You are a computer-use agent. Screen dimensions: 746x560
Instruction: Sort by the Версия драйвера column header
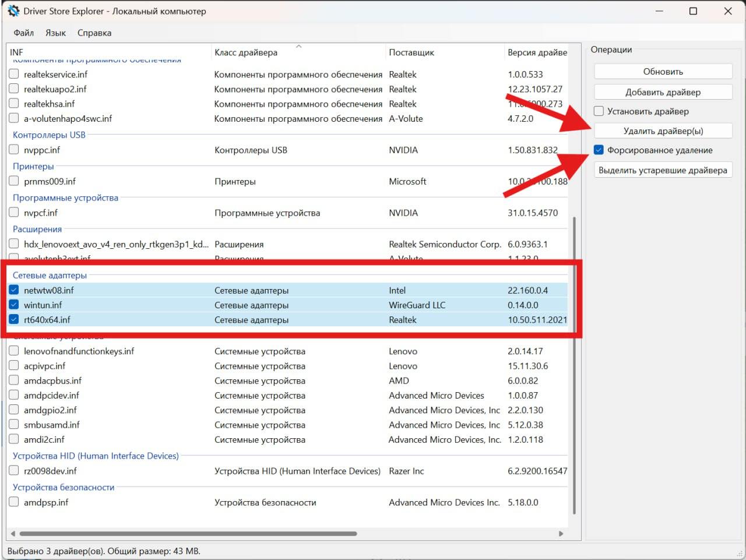pos(537,52)
